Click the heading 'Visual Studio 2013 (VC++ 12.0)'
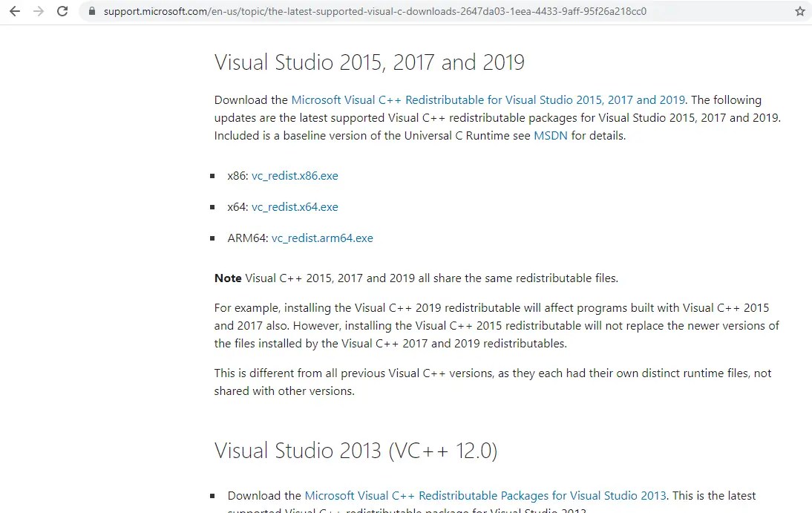The width and height of the screenshot is (812, 513). coord(356,451)
